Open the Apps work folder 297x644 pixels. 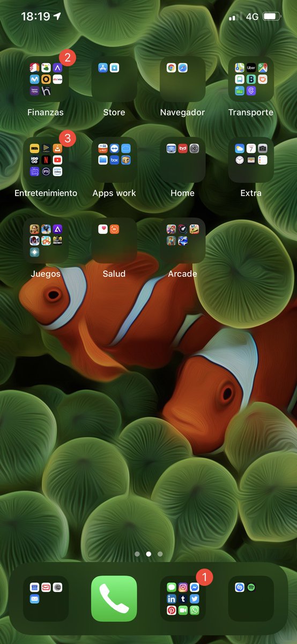(x=114, y=160)
